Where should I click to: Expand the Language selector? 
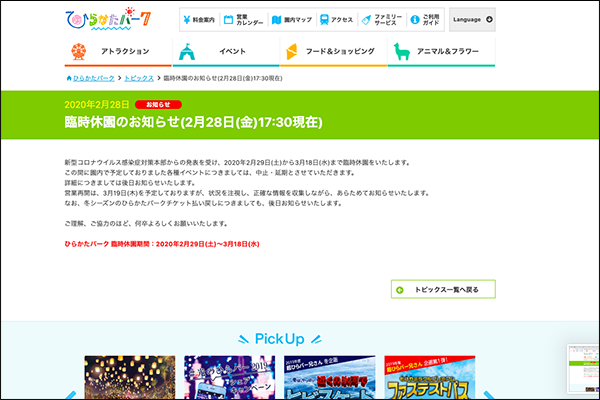coord(471,19)
